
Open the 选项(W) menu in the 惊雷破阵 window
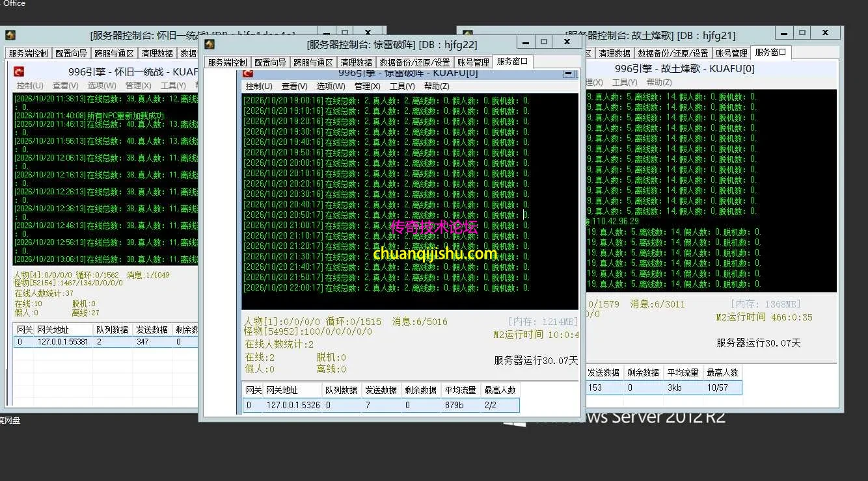coord(331,86)
